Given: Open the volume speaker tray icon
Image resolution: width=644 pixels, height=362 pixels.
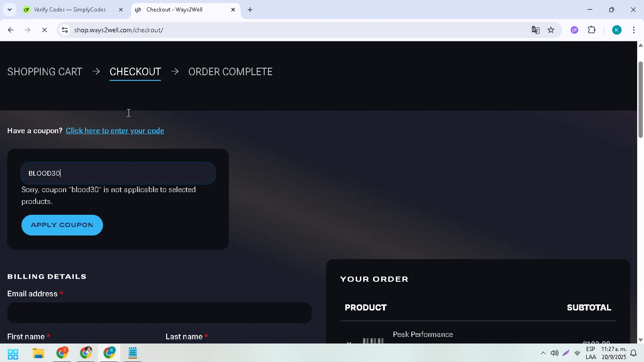Looking at the screenshot, I should click(554, 353).
